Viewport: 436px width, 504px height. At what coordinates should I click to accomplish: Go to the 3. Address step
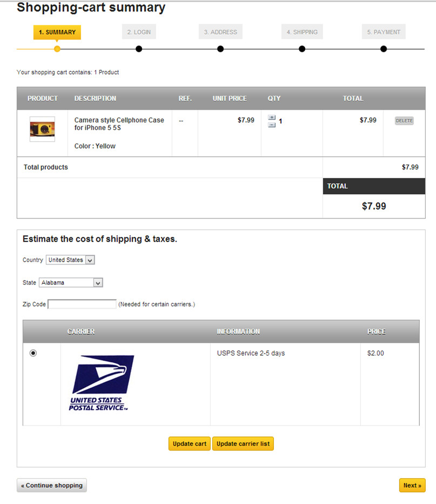tap(220, 32)
